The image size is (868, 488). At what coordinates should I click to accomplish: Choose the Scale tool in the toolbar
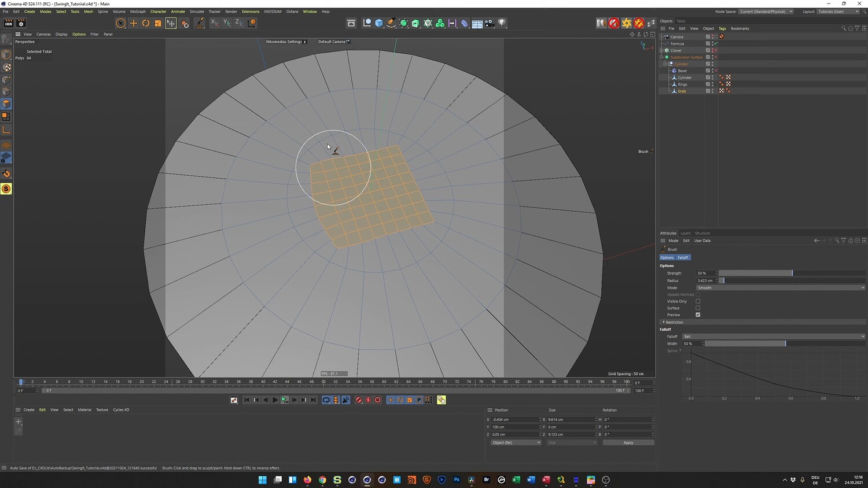click(x=158, y=23)
